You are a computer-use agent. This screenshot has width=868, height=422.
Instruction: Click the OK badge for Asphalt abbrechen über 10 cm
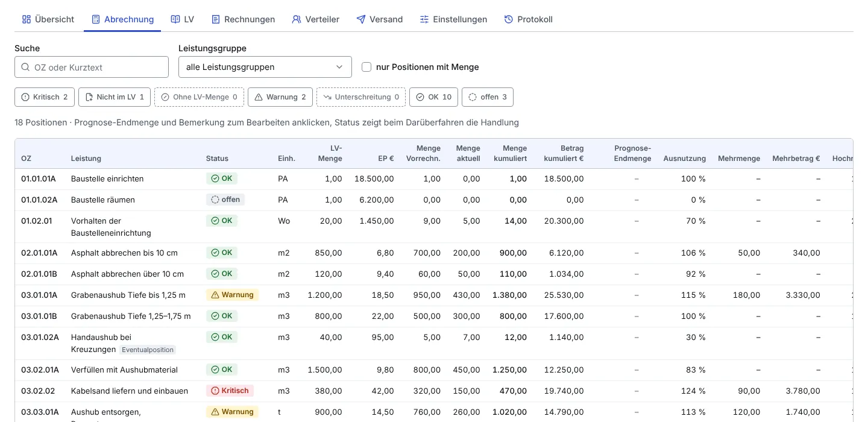pos(221,274)
